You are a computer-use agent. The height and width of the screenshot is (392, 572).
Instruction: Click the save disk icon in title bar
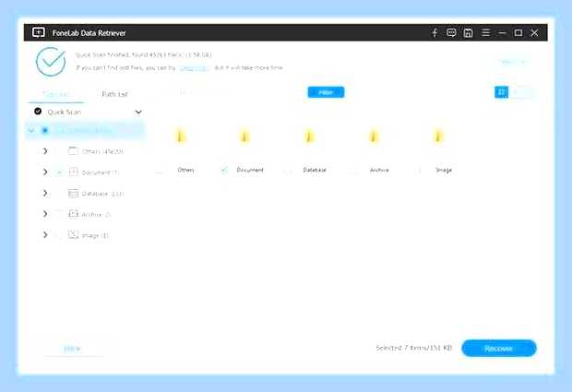468,33
